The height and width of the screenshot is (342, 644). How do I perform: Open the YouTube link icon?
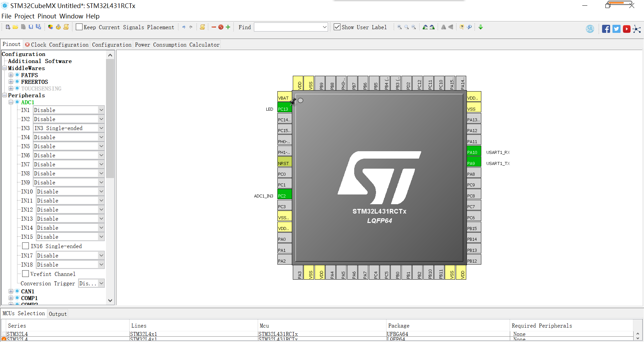coord(627,29)
